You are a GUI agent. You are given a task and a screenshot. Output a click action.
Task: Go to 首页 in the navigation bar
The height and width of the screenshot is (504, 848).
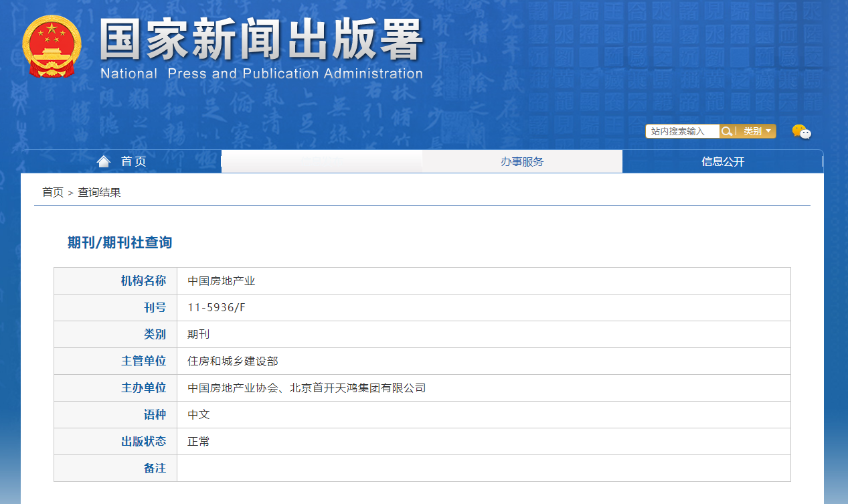133,161
